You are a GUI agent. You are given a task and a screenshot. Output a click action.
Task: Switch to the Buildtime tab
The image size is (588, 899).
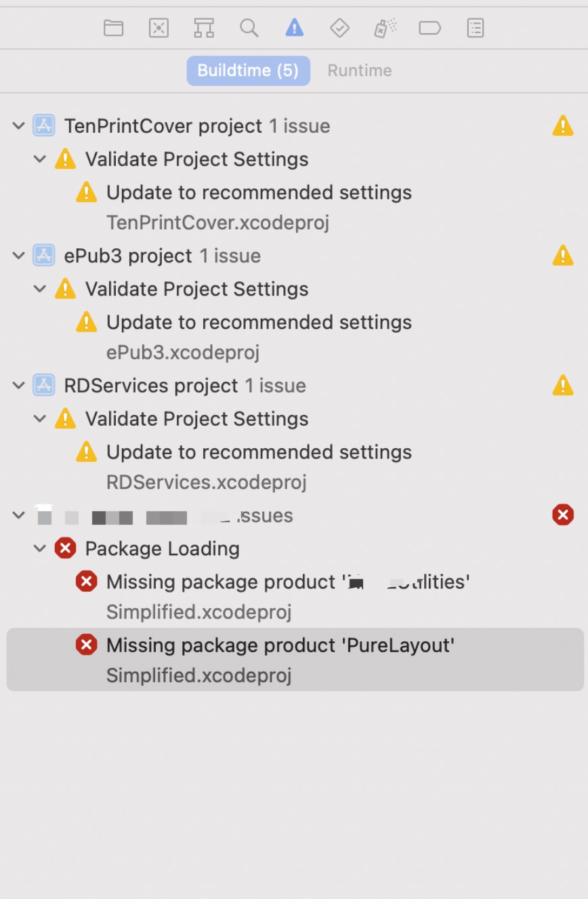(248, 71)
